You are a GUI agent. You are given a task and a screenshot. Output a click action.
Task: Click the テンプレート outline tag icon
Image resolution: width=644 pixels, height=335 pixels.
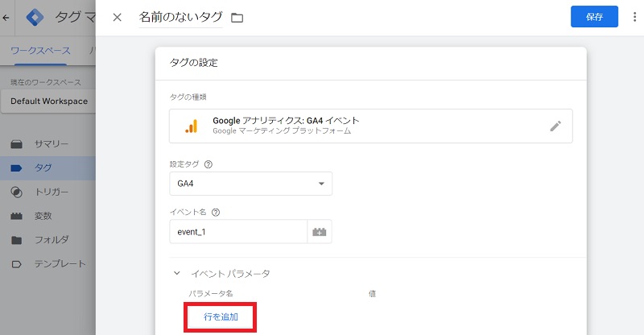coord(16,264)
